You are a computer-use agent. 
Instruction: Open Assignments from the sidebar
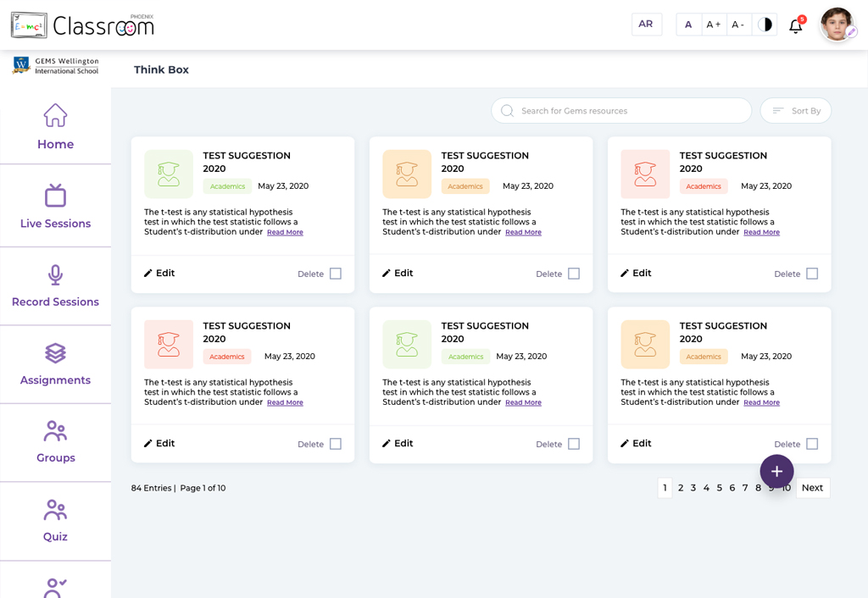pos(55,364)
